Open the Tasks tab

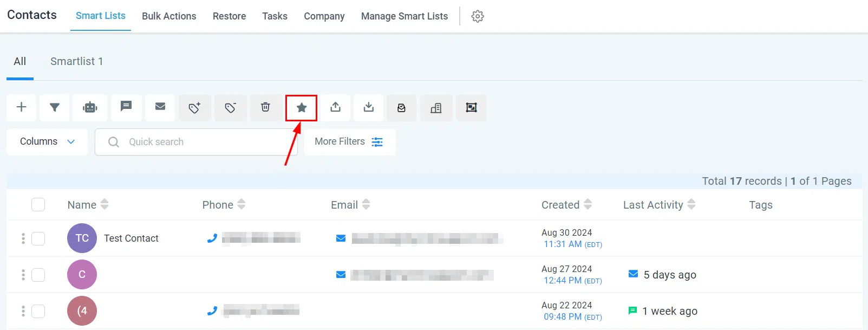[275, 16]
